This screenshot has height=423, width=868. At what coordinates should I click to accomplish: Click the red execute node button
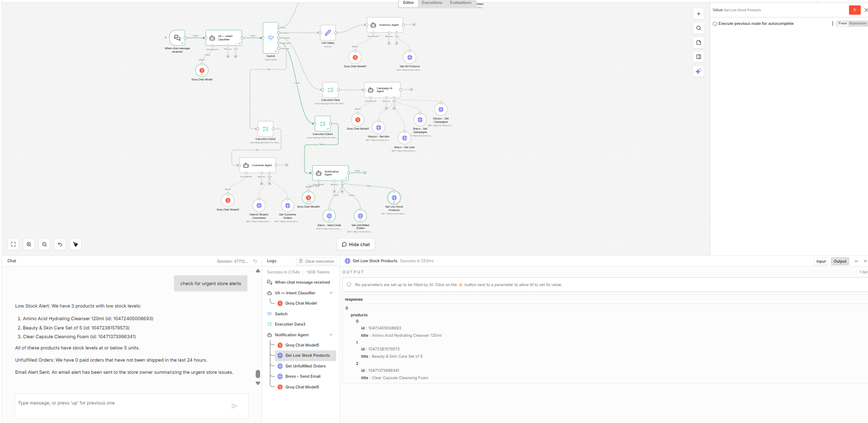tap(854, 10)
